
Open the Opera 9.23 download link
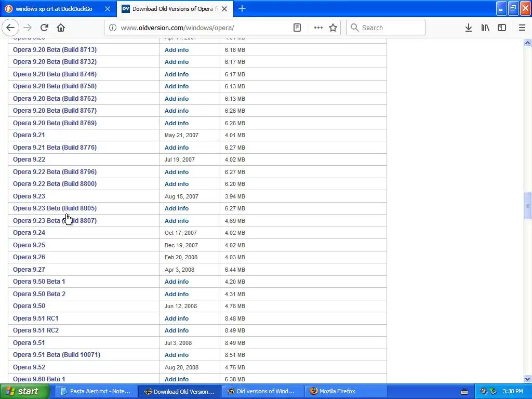pos(29,196)
